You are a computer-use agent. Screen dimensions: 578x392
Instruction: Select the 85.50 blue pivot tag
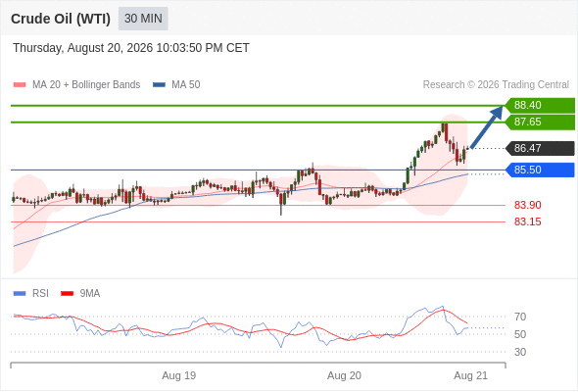pos(540,170)
